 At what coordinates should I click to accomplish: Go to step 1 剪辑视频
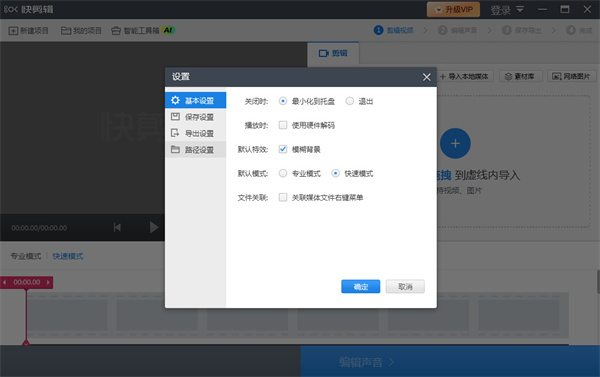394,30
